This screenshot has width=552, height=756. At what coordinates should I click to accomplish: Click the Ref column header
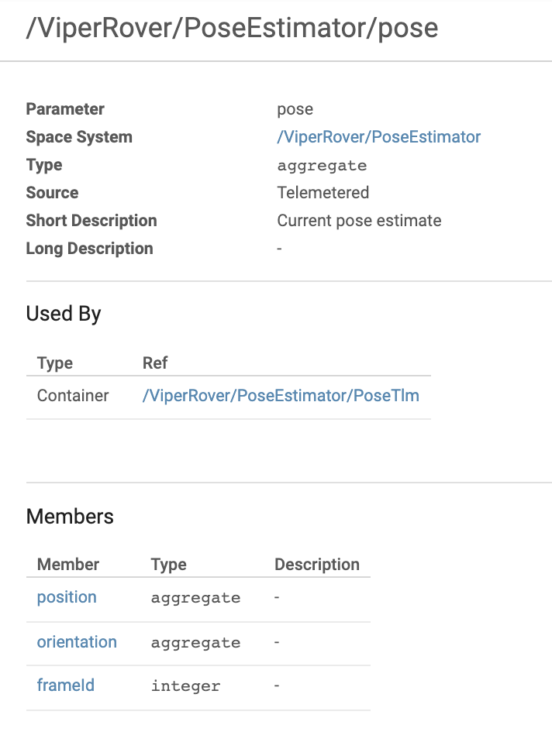coord(155,363)
